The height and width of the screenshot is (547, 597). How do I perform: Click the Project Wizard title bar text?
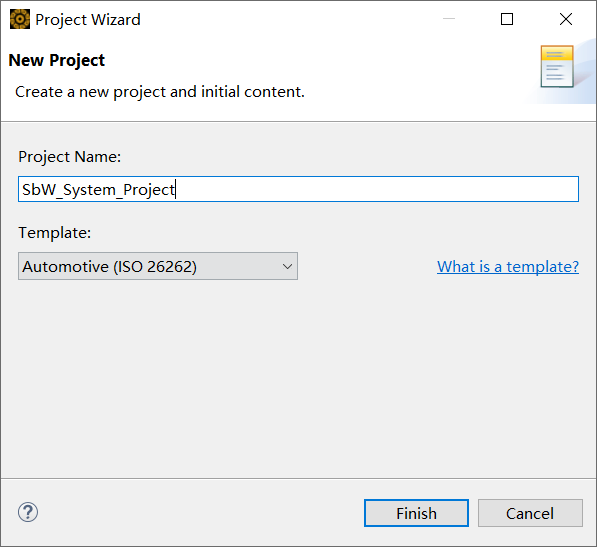click(88, 19)
